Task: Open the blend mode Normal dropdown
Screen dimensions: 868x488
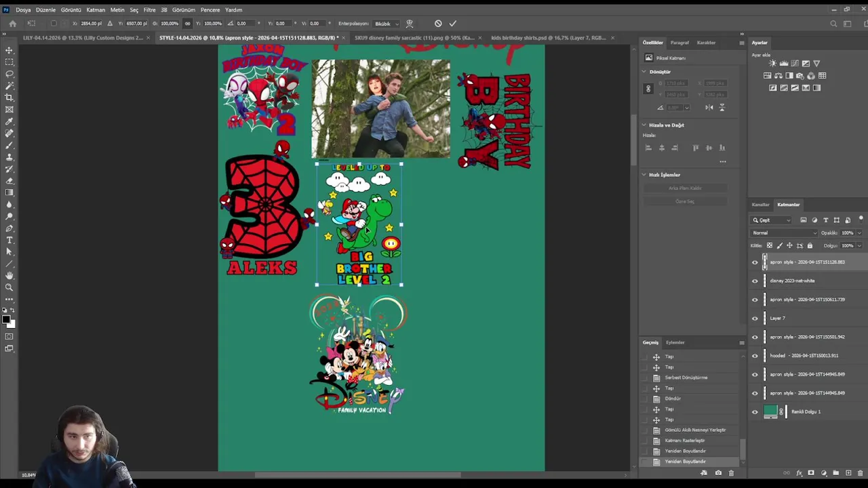Action: click(785, 232)
